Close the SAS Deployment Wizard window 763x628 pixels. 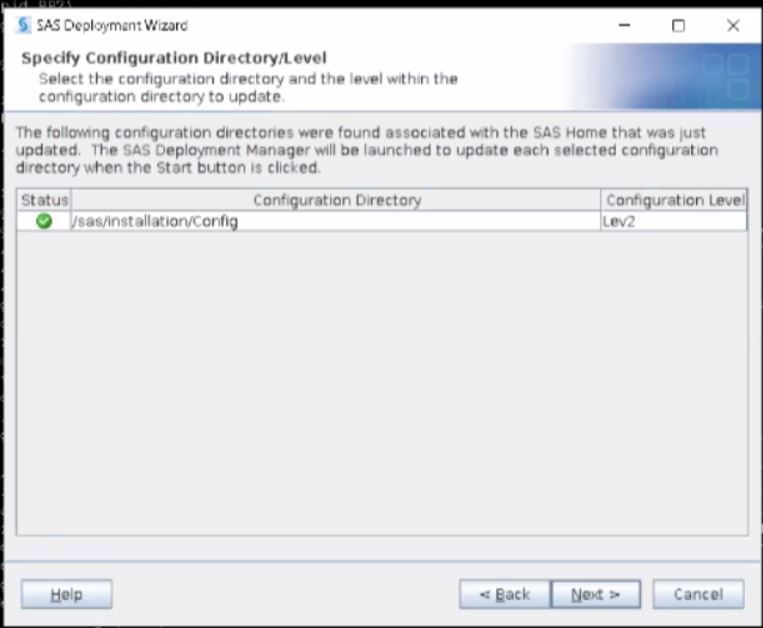(733, 25)
